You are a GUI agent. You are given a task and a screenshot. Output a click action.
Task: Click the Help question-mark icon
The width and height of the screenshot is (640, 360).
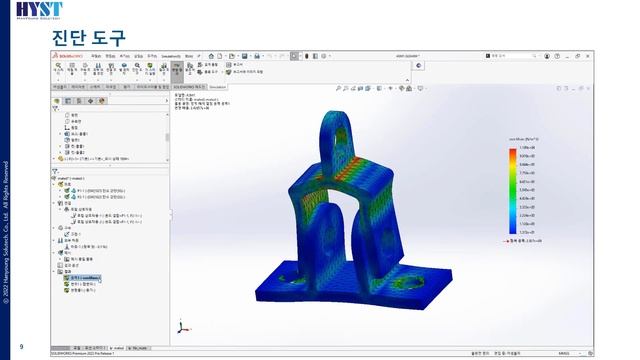(557, 56)
